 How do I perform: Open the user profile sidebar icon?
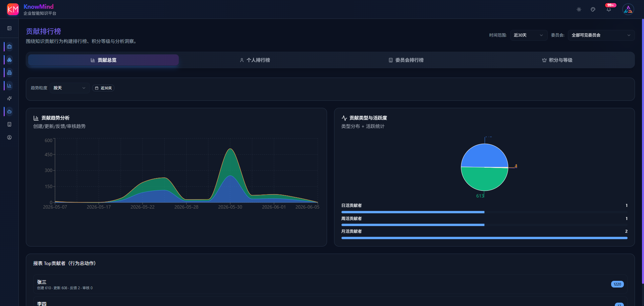(9, 137)
